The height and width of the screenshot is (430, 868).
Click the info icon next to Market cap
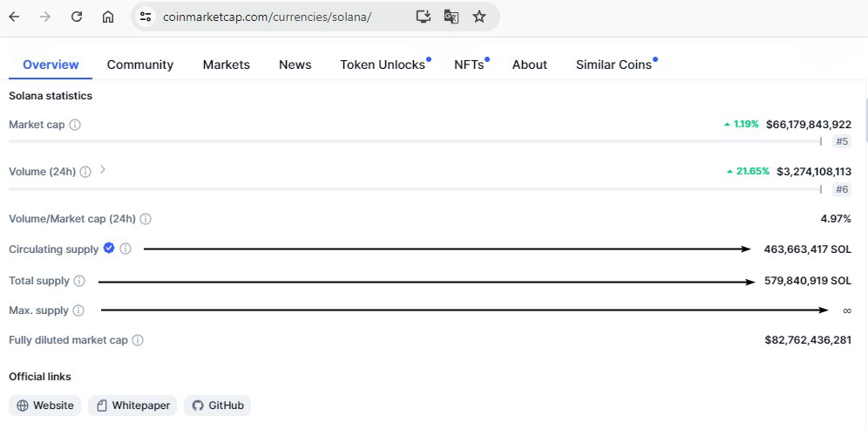75,125
